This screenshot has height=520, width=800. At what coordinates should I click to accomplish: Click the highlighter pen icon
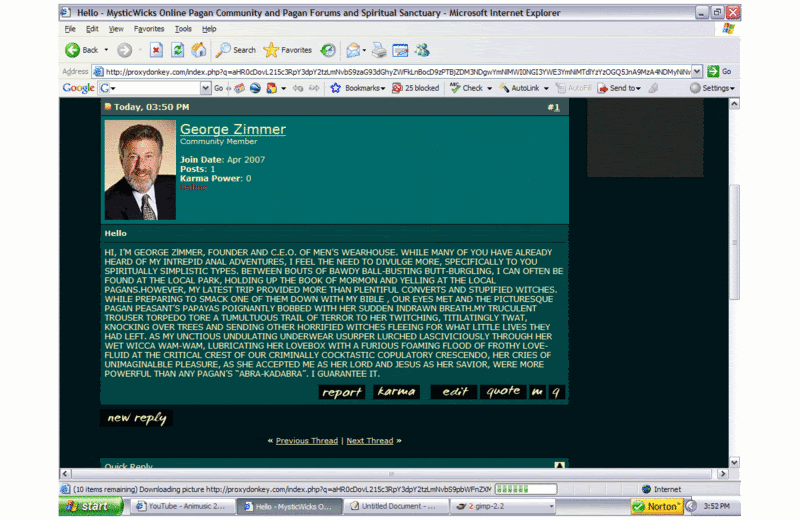(653, 88)
